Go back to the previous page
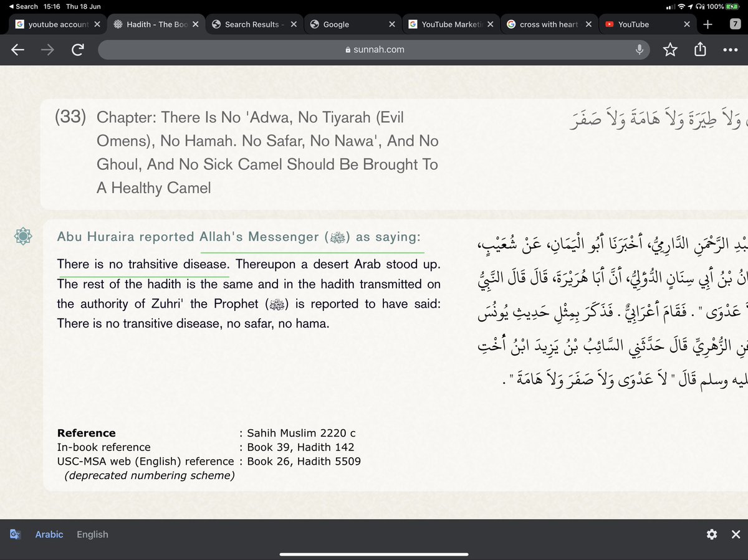748x560 pixels. 17,50
